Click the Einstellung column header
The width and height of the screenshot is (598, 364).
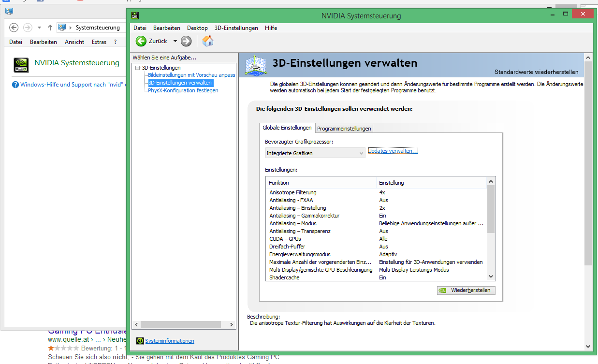[x=431, y=183]
